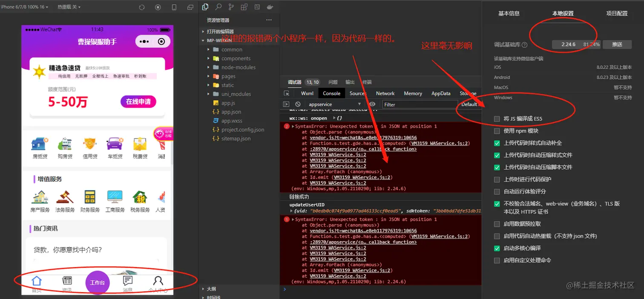The image size is (644, 299).
Task: Open the search icon in activity bar
Action: point(218,7)
